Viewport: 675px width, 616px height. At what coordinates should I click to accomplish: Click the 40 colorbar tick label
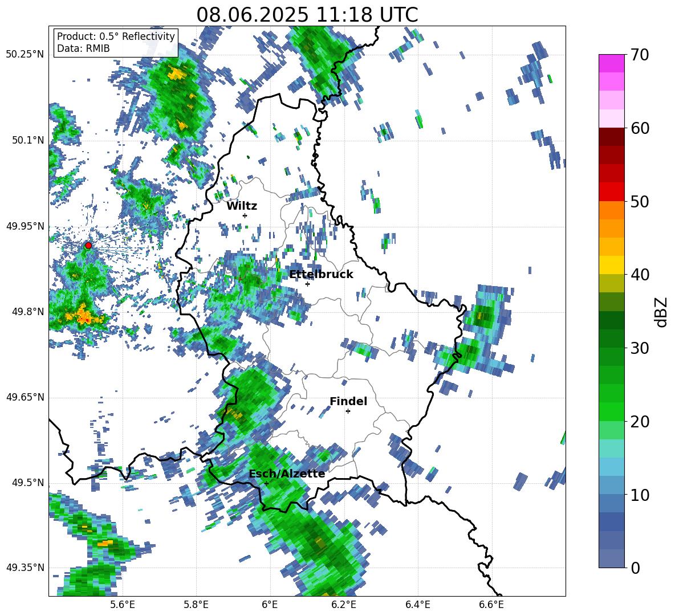coord(640,275)
